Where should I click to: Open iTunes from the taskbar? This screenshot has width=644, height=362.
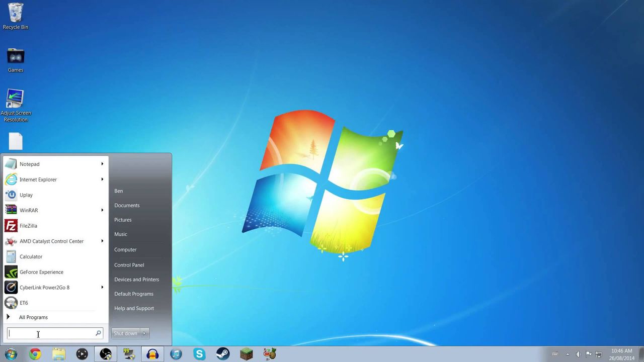pos(176,354)
